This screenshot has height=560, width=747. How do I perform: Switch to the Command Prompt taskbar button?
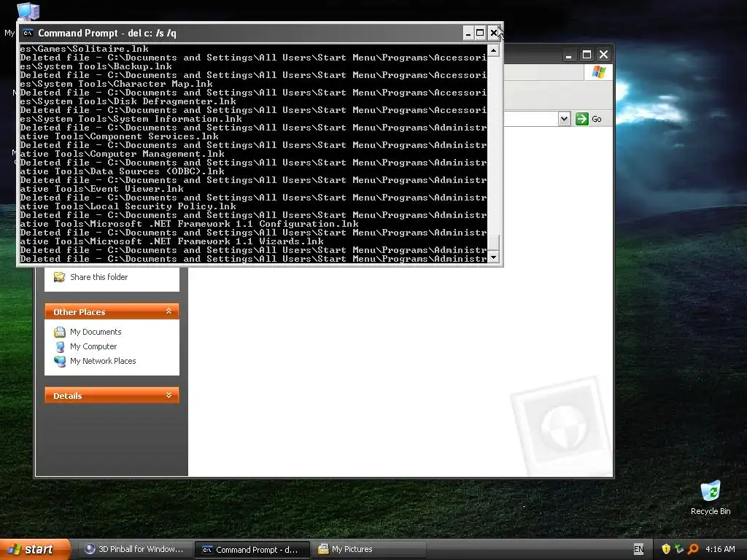coord(252,550)
